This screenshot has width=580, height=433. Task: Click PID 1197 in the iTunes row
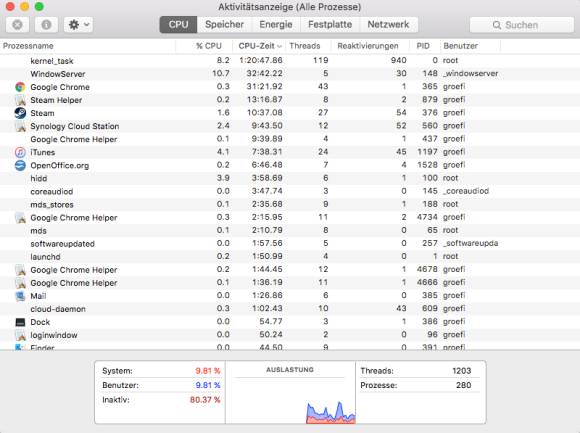[427, 152]
